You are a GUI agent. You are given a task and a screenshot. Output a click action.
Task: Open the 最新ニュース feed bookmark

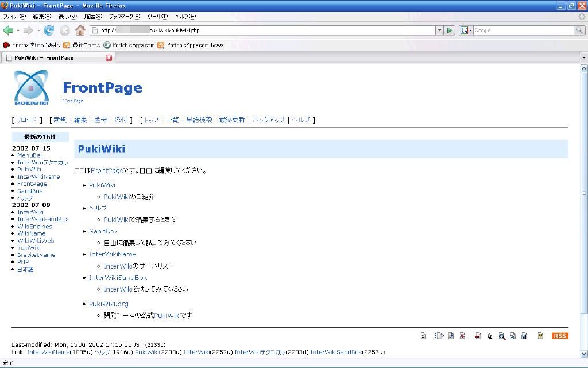pyautogui.click(x=82, y=45)
